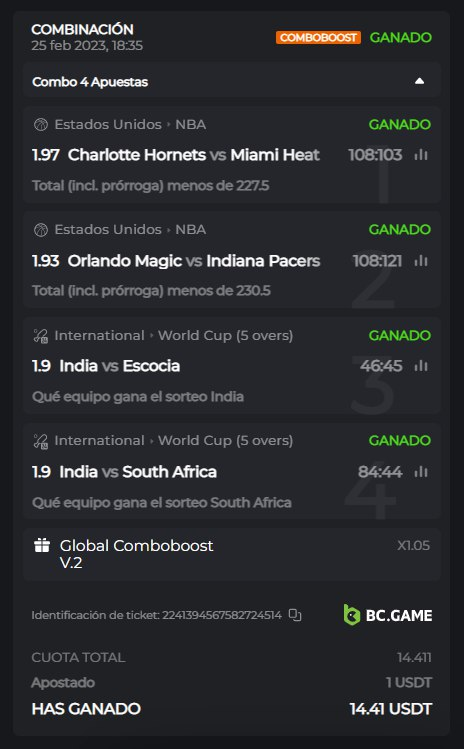Open the India vs Escocia match

click(119, 366)
